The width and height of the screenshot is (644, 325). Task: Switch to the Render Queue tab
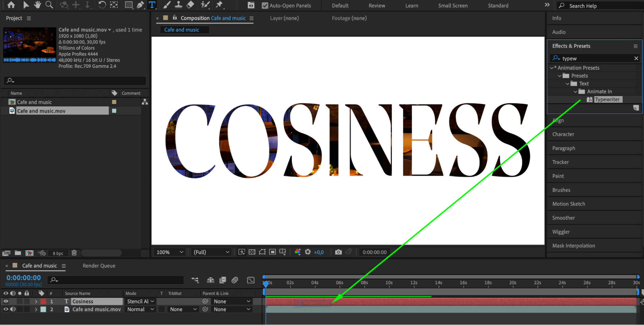click(x=99, y=266)
